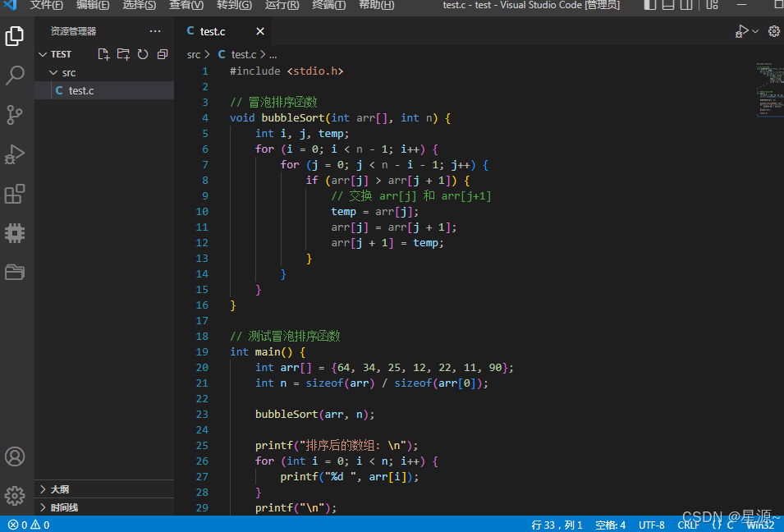Open the 帮助(H) menu

point(377,5)
